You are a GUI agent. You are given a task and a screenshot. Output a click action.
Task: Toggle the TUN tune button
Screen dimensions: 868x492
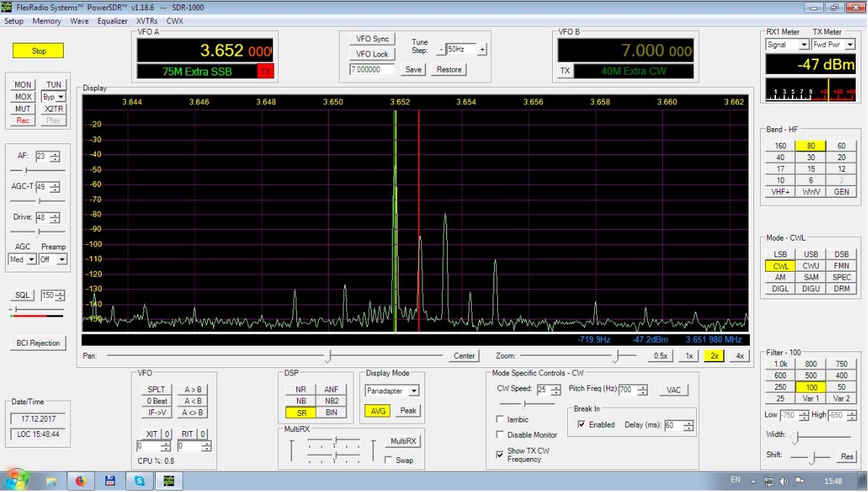point(54,85)
